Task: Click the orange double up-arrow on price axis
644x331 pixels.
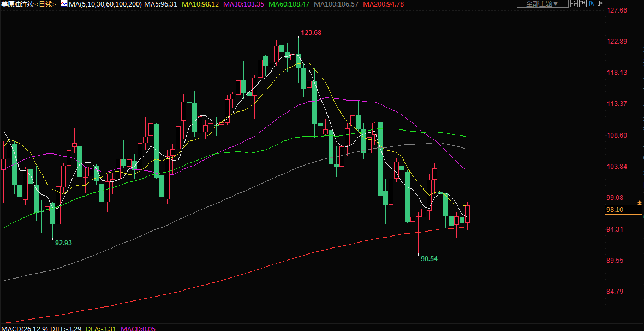Action: (639, 203)
